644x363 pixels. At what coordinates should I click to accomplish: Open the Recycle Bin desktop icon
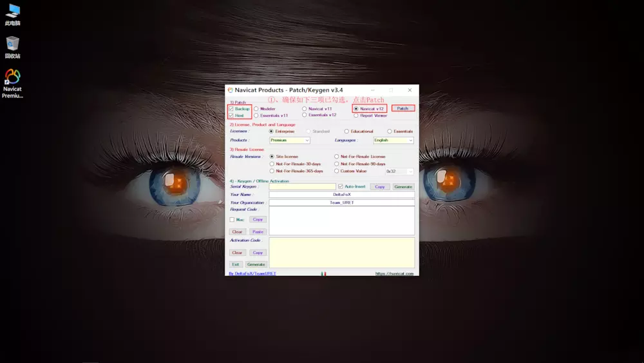(x=13, y=47)
